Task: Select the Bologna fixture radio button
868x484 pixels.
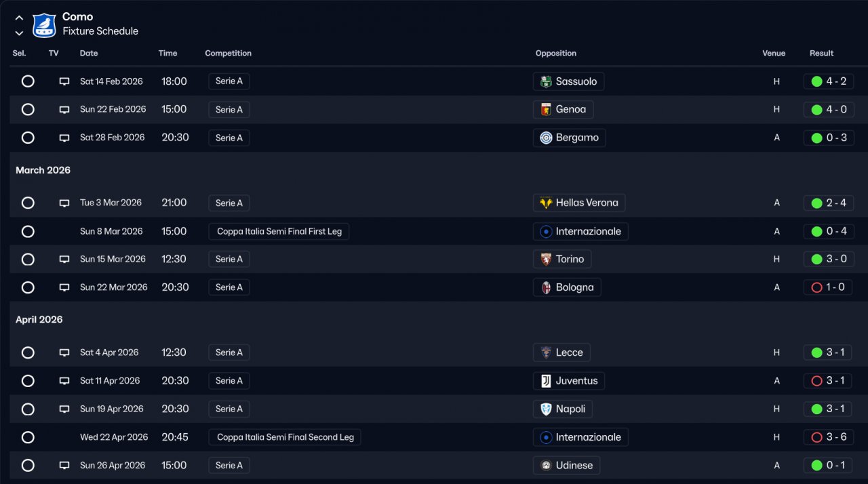Action: [28, 287]
